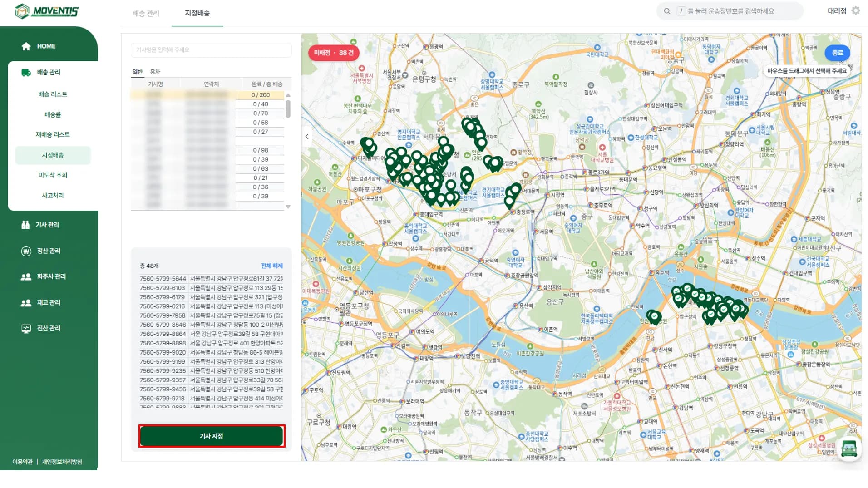
Task: Open 미도착 조회 menu item
Action: point(53,175)
